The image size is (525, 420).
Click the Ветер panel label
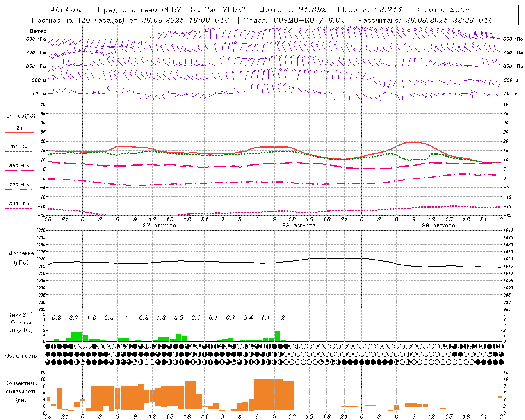(x=38, y=31)
